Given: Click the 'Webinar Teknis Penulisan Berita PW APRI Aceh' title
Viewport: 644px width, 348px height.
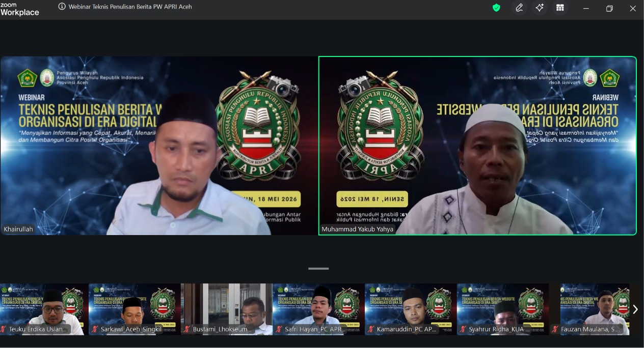Looking at the screenshot, I should [x=130, y=7].
